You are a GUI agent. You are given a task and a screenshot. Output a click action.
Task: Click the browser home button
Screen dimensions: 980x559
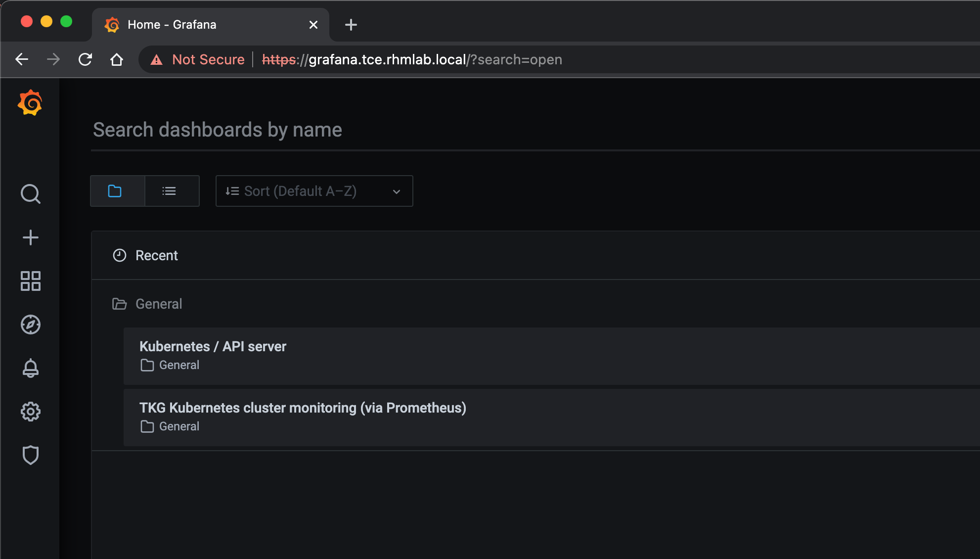[117, 59]
